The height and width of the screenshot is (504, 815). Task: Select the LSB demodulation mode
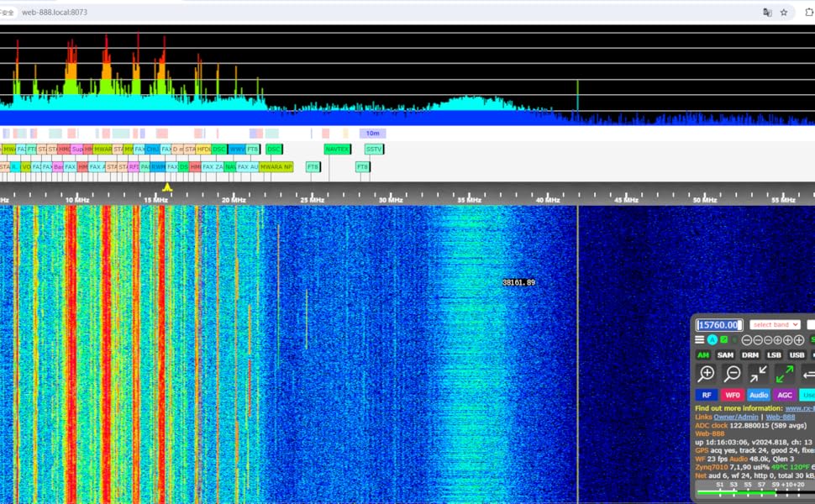pyautogui.click(x=774, y=355)
